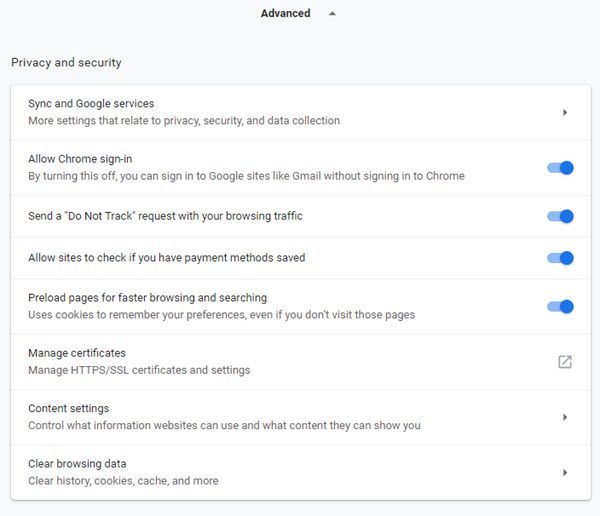
Task: Click Manage certificates external link icon
Action: [565, 362]
